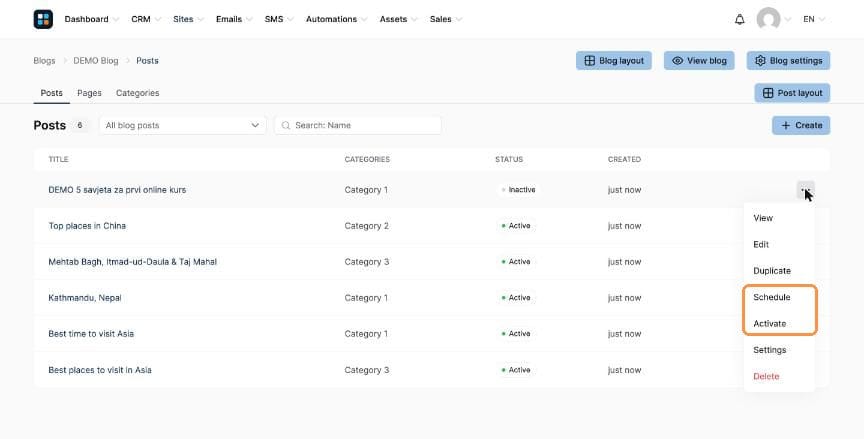The image size is (864, 439).
Task: Choose Activate from the context menu
Action: coord(770,324)
